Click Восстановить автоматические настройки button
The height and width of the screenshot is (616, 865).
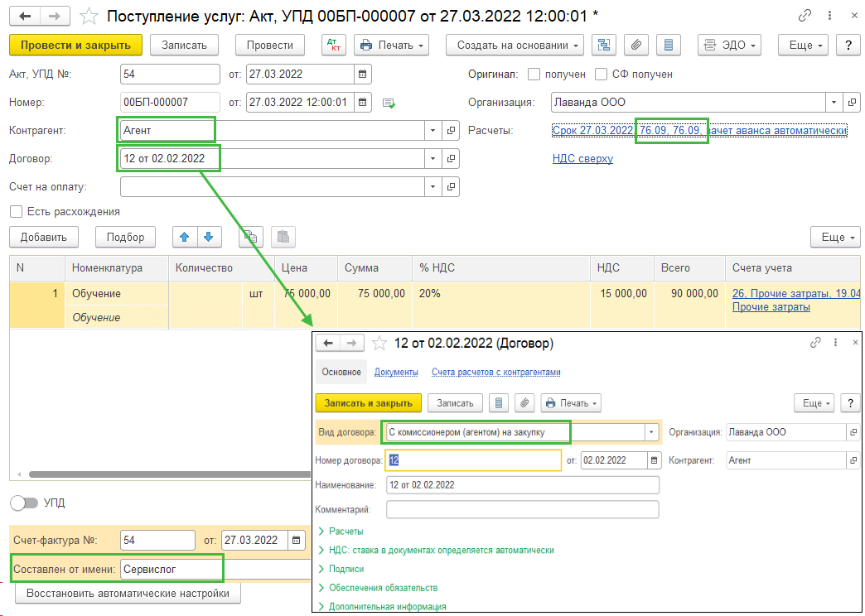(128, 594)
